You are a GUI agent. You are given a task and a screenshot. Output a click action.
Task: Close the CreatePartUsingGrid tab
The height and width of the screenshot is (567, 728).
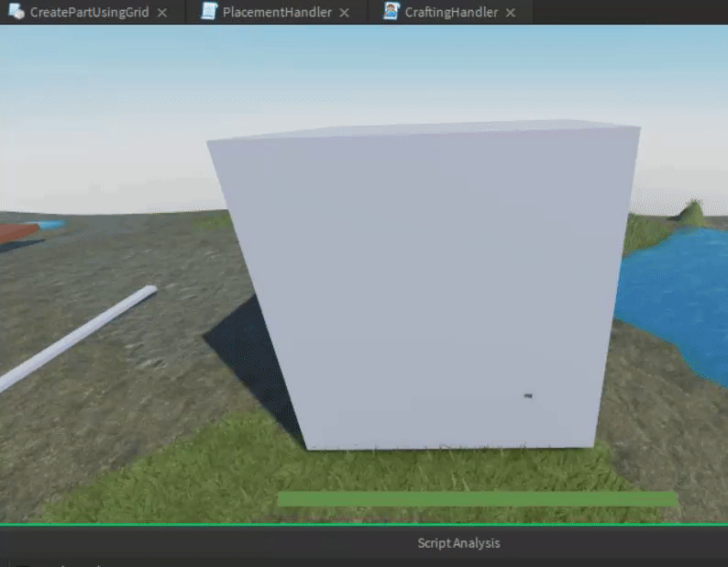162,13
